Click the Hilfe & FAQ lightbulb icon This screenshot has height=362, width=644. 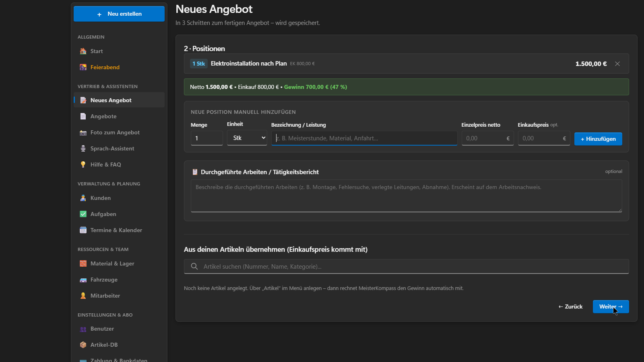(83, 165)
